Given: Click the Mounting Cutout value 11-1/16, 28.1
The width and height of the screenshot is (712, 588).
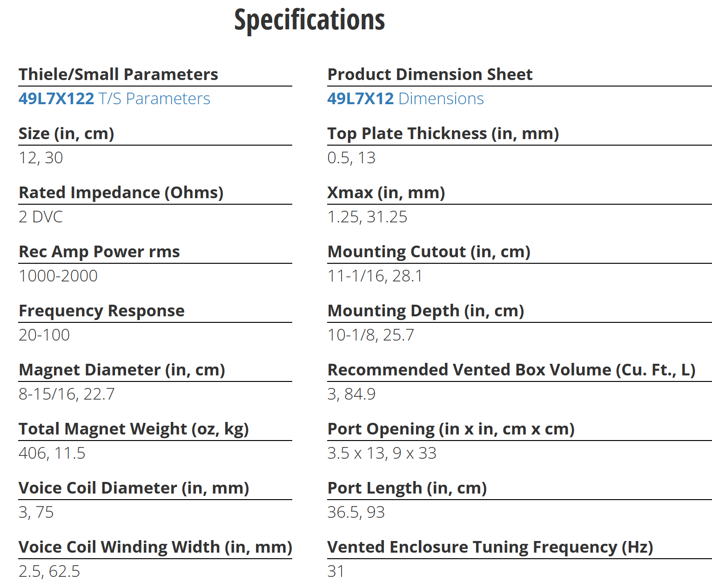Looking at the screenshot, I should pyautogui.click(x=375, y=276).
